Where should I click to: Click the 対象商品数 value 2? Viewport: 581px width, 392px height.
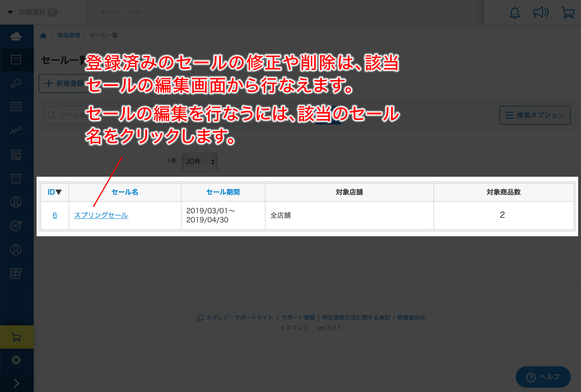tap(502, 215)
